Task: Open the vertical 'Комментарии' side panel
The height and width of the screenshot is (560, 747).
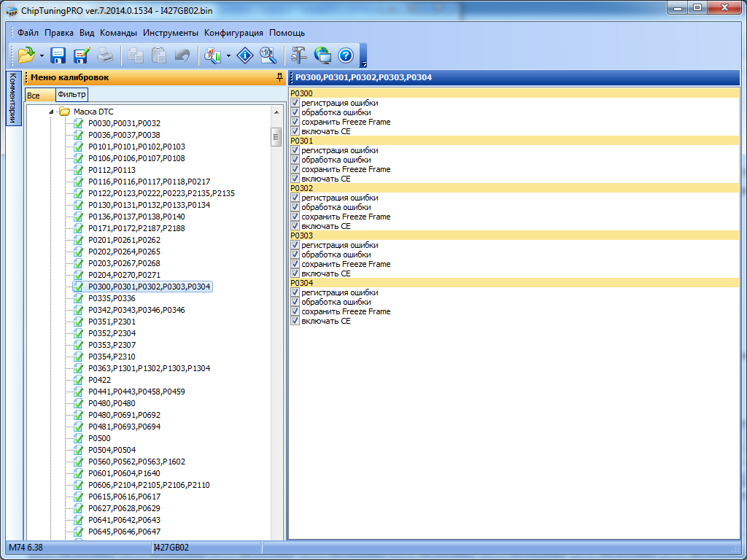Action: pos(12,98)
